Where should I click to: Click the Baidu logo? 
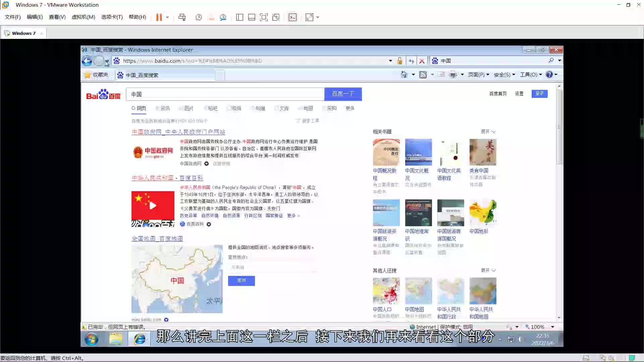point(103,94)
